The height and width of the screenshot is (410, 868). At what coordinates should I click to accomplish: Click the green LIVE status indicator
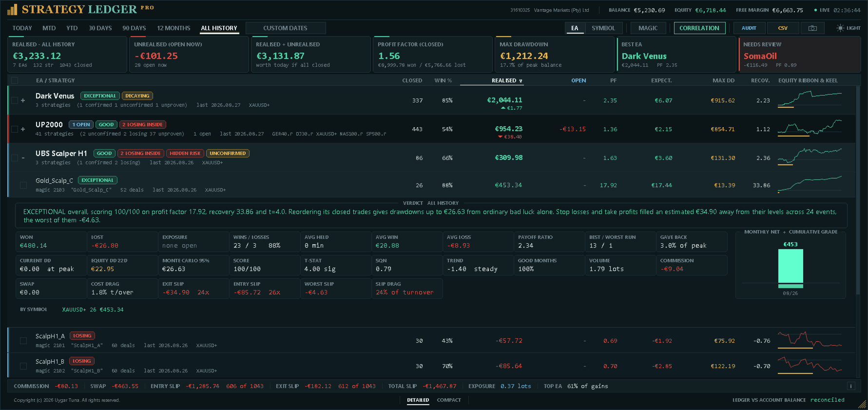[x=822, y=10]
